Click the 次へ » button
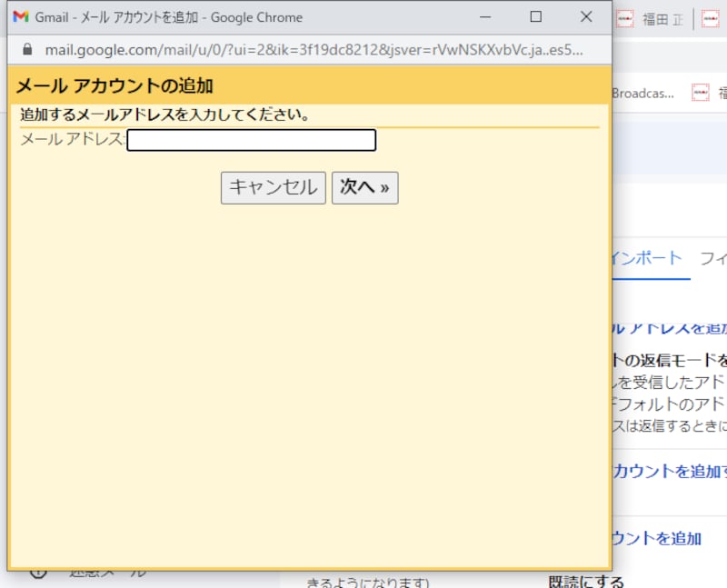This screenshot has height=588, width=727. click(x=364, y=187)
